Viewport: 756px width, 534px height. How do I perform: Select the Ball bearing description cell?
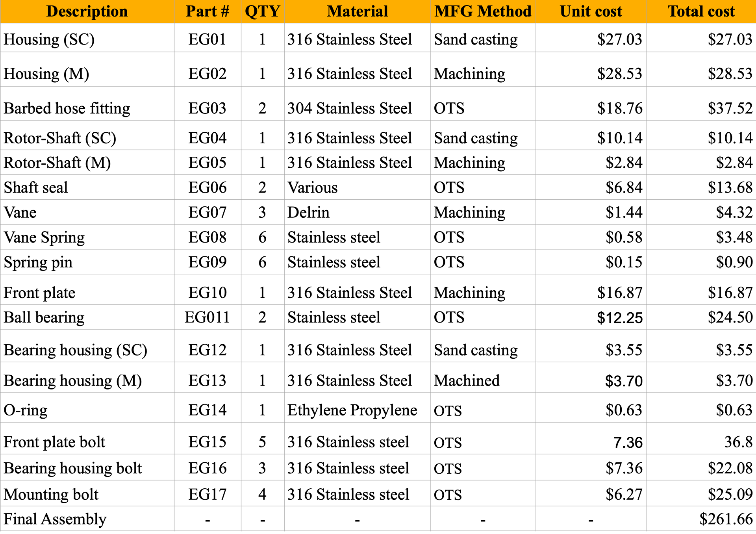[x=44, y=317]
